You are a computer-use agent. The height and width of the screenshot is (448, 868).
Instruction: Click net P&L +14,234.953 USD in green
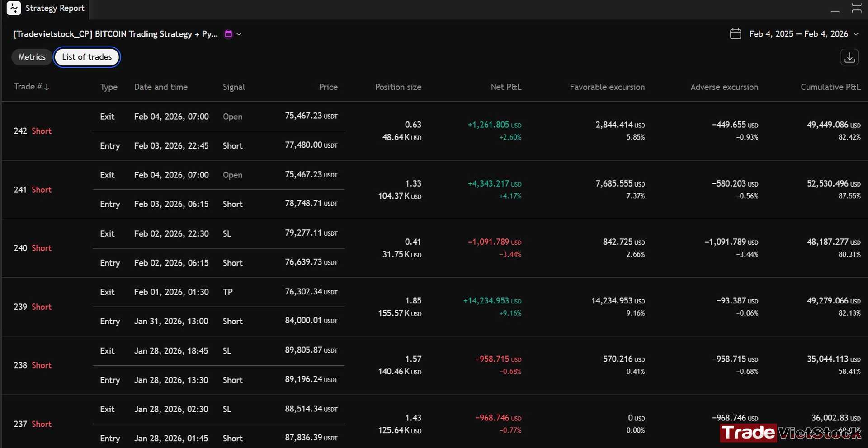[x=492, y=301]
